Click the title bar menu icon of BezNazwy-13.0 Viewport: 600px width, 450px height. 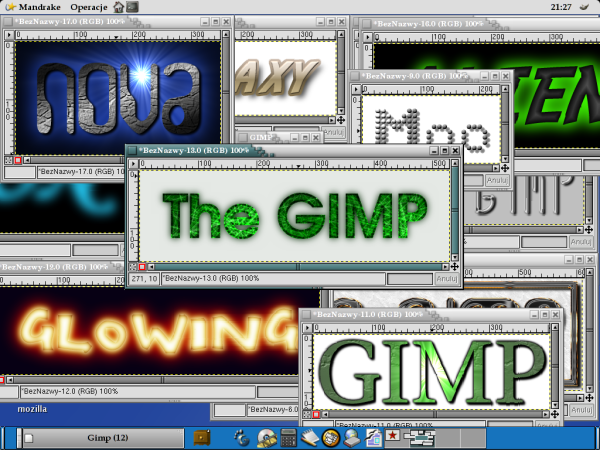(132, 151)
